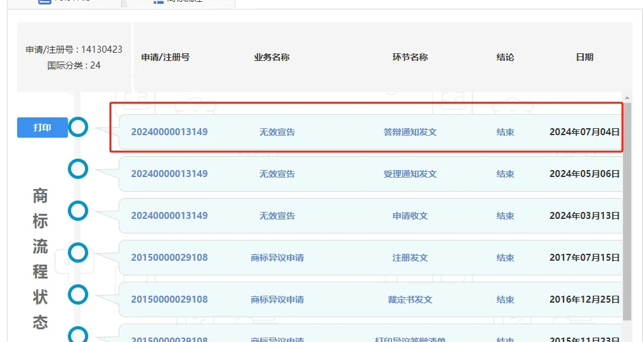
Task: Open number 20240000013149 in 受理通知发文 row
Action: coord(169,174)
